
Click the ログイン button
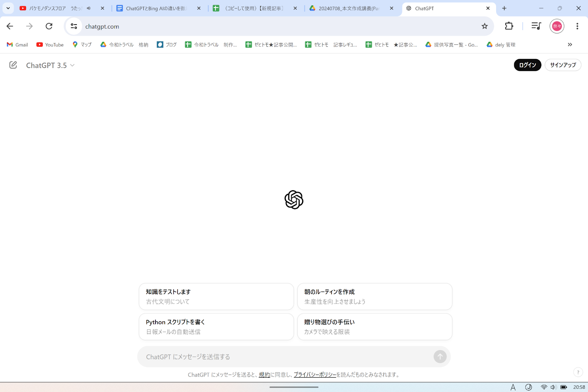(527, 65)
